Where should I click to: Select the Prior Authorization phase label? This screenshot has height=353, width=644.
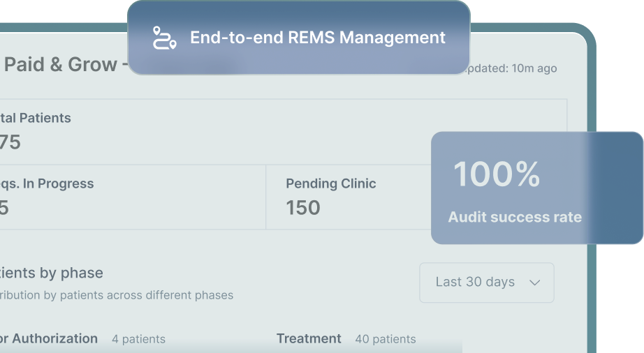point(49,338)
